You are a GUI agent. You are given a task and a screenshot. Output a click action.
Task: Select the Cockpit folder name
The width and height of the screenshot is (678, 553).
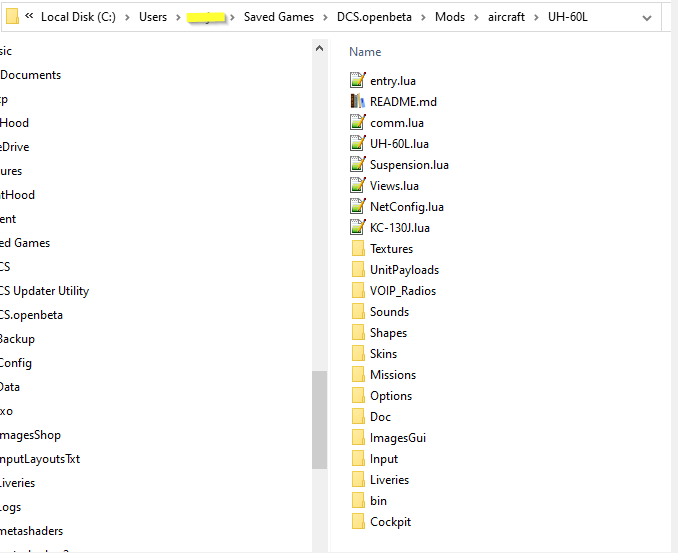pyautogui.click(x=390, y=522)
